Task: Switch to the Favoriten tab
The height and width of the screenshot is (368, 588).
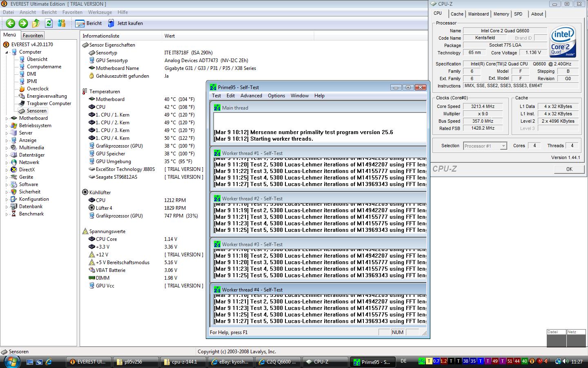Action: [33, 36]
